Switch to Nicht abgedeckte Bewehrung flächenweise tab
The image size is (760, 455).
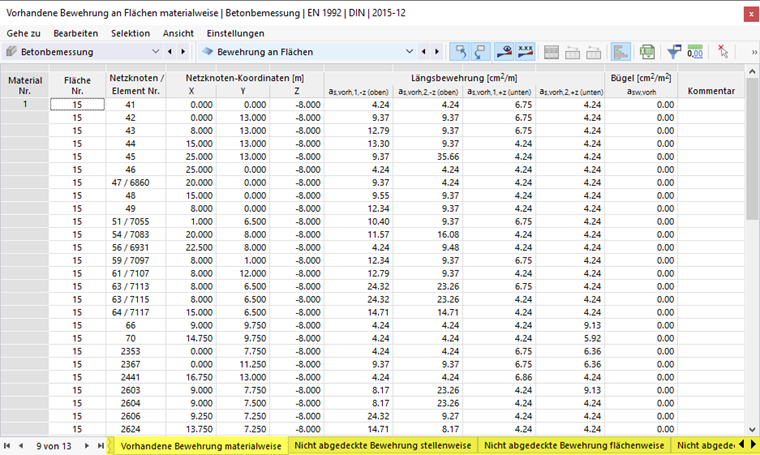coord(574,445)
